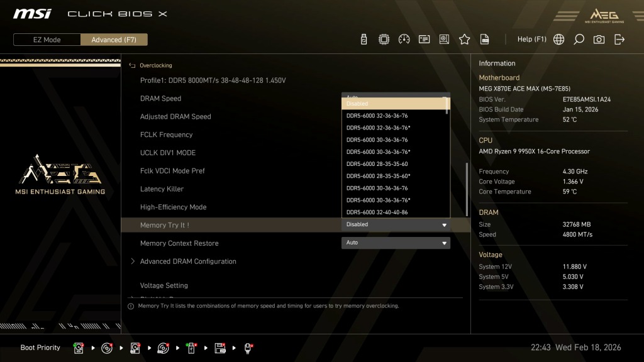
Task: Click DRAM speed value 4800 MT/s
Action: [577, 234]
